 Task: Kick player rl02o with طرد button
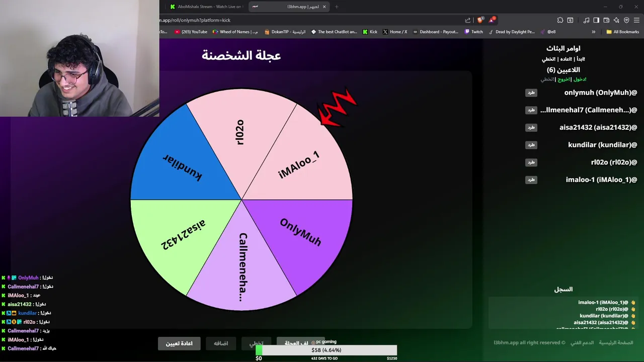click(x=531, y=162)
